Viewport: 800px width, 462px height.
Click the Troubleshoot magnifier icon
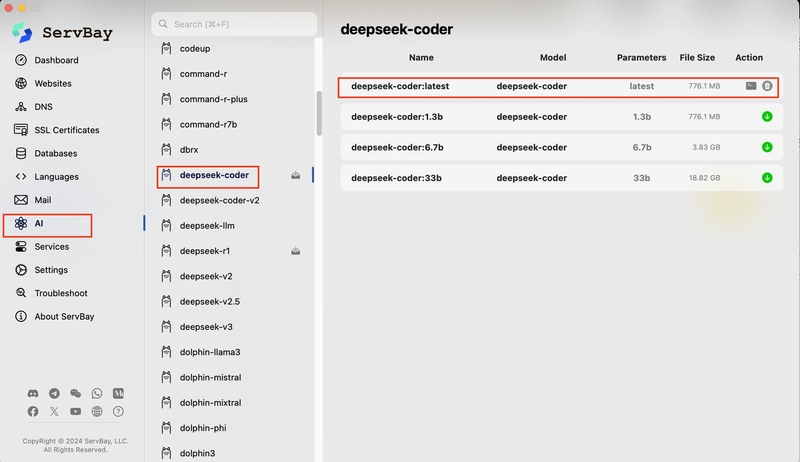pos(21,293)
